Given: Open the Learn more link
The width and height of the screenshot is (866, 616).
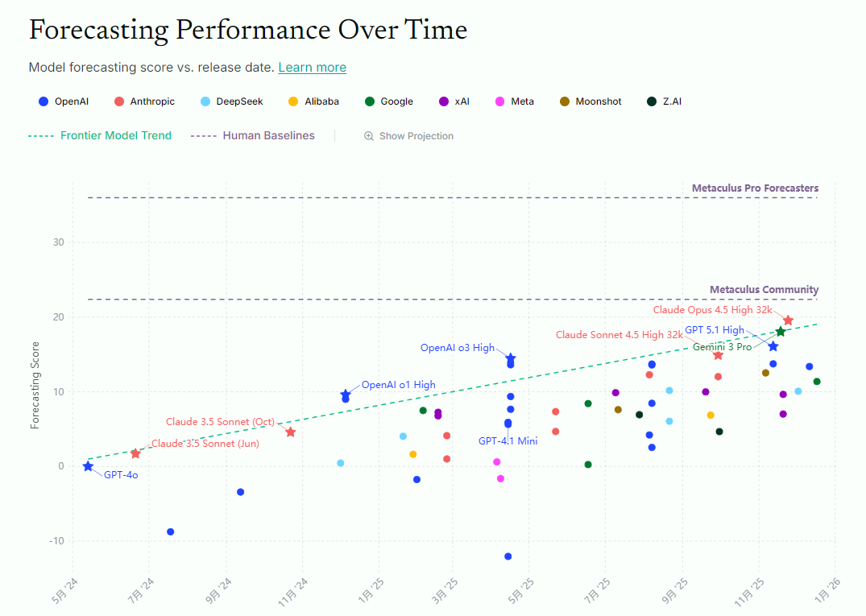Looking at the screenshot, I should click(312, 68).
